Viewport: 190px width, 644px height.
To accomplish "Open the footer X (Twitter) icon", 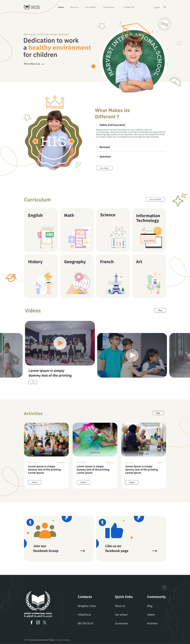I will tap(44, 622).
